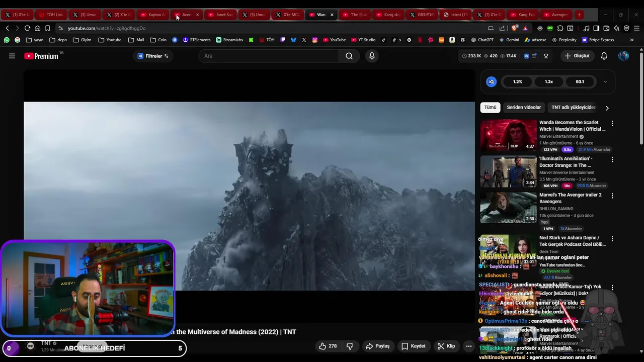Open the browser hamburger menu
644x362 pixels.
click(x=636, y=28)
